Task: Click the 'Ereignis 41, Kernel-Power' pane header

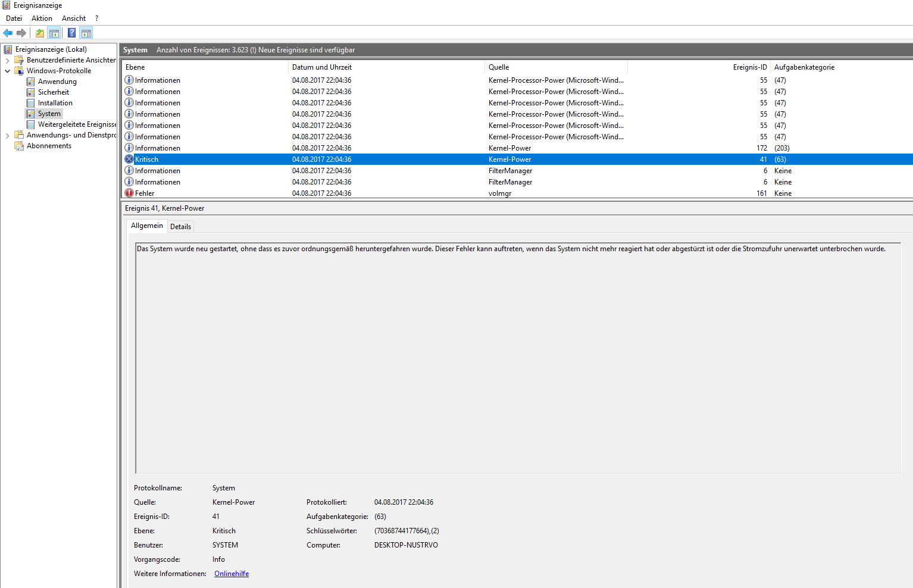Action: (165, 208)
